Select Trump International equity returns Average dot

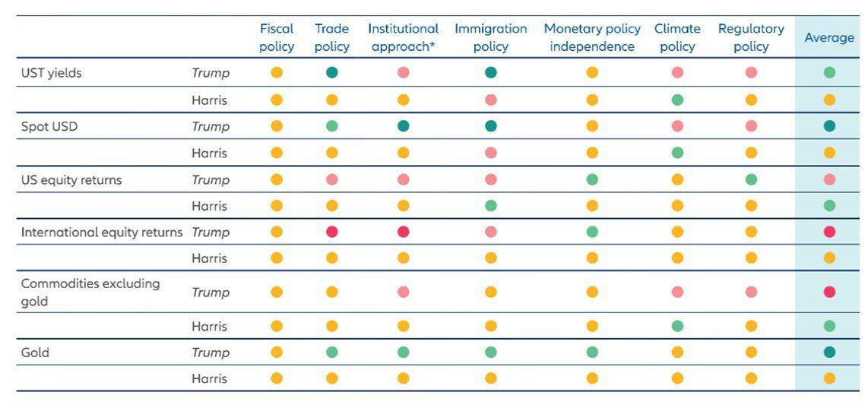coord(829,232)
